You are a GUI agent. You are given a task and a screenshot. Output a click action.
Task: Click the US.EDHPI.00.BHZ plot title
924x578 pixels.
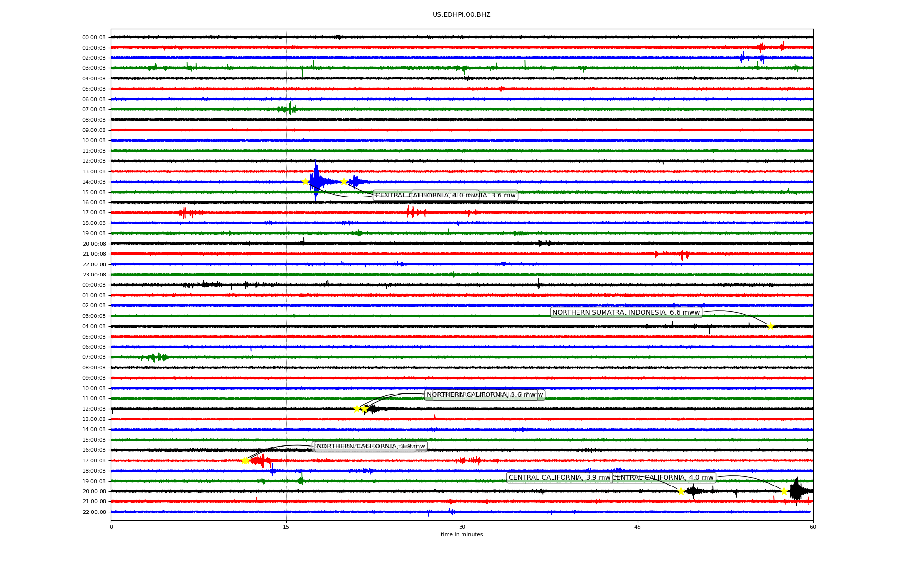pos(462,15)
